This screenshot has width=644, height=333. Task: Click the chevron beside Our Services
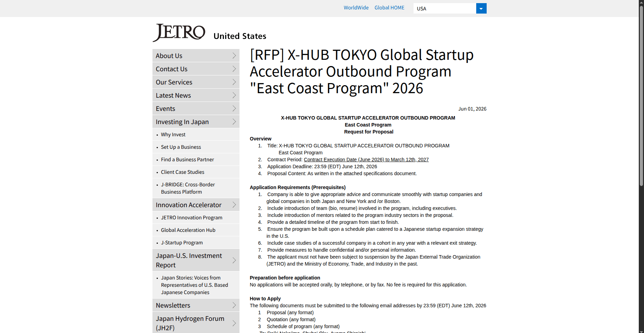[x=234, y=82]
